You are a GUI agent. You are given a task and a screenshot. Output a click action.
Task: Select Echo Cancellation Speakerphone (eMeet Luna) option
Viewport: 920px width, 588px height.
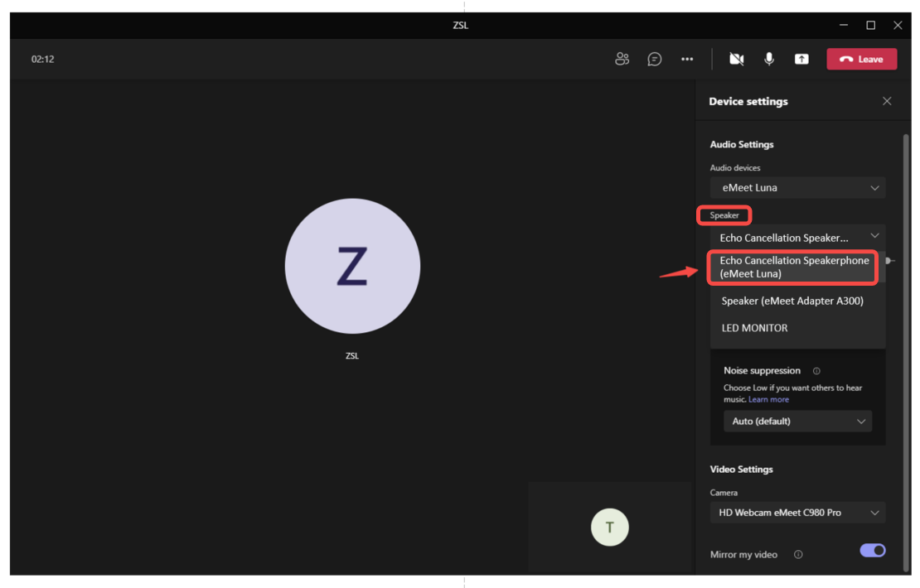coord(794,267)
